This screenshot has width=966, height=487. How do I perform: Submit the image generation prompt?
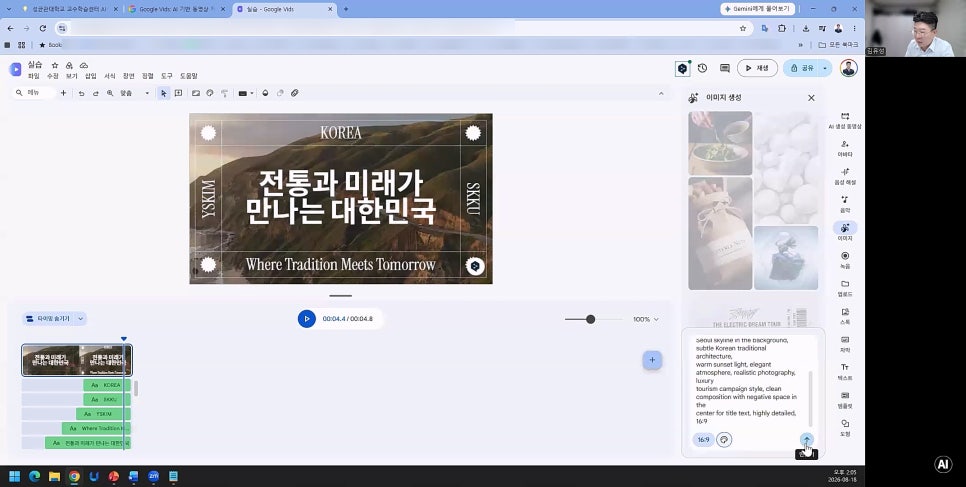(806, 440)
